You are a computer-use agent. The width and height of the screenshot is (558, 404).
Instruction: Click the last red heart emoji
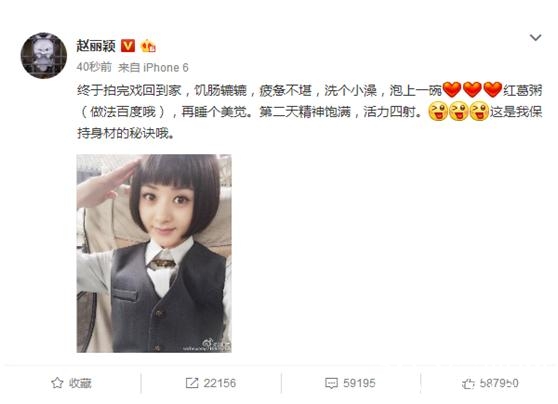(x=493, y=90)
